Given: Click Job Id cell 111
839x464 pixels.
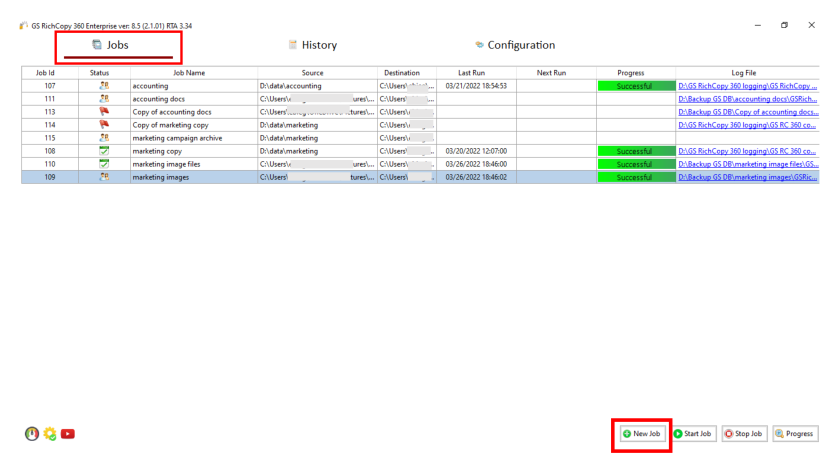Looking at the screenshot, I should click(50, 98).
